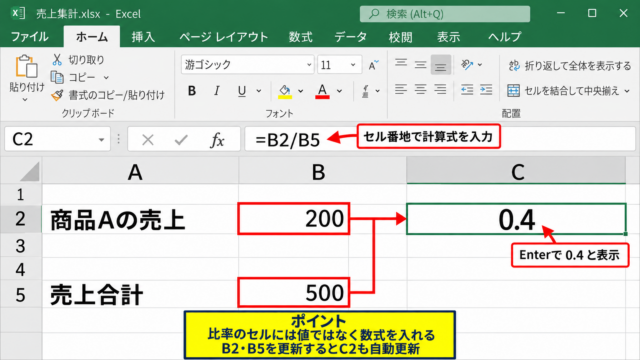Open fill color dropdown arrow

[301, 91]
